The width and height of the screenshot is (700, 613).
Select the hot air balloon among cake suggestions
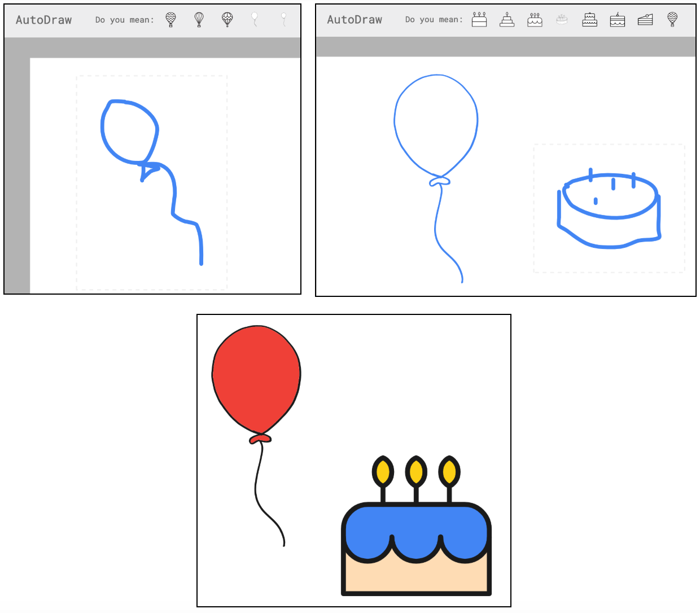pyautogui.click(x=672, y=20)
